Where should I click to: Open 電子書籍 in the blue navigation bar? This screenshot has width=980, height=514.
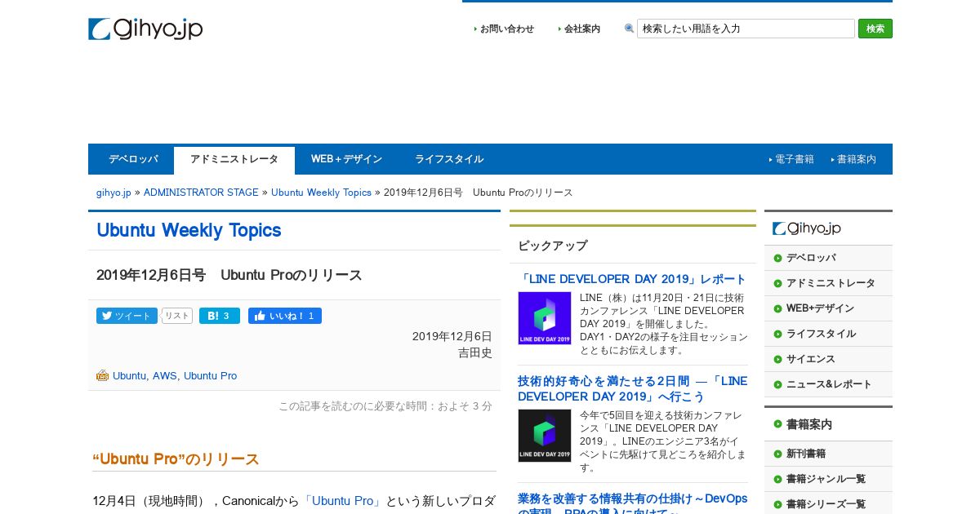794,159
